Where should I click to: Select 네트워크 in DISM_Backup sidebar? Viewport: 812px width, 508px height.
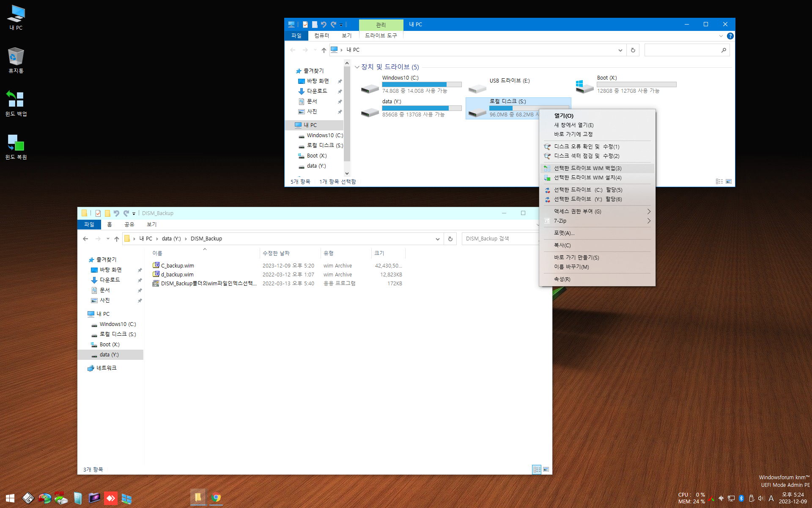pos(107,368)
